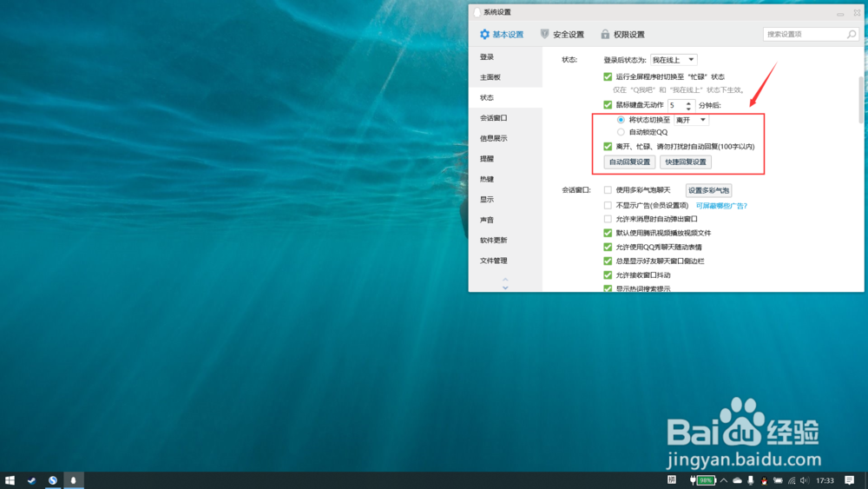
Task: Select 热键 in the settings sidebar
Action: tap(505, 179)
